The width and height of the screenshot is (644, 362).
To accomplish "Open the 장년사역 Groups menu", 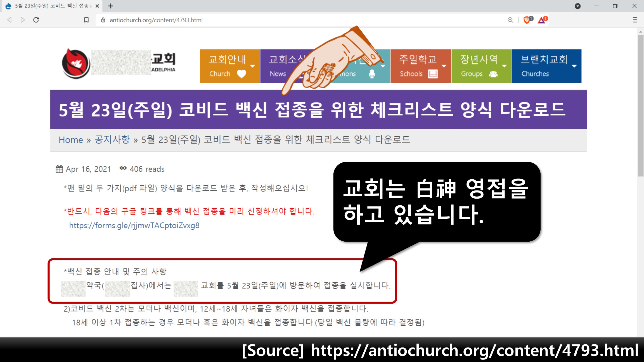I will 481,66.
